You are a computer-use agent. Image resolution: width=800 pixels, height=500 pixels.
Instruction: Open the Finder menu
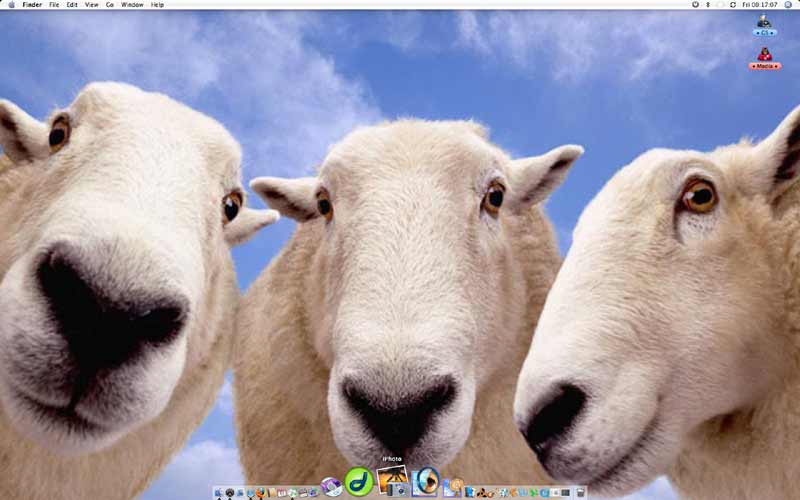pos(32,5)
